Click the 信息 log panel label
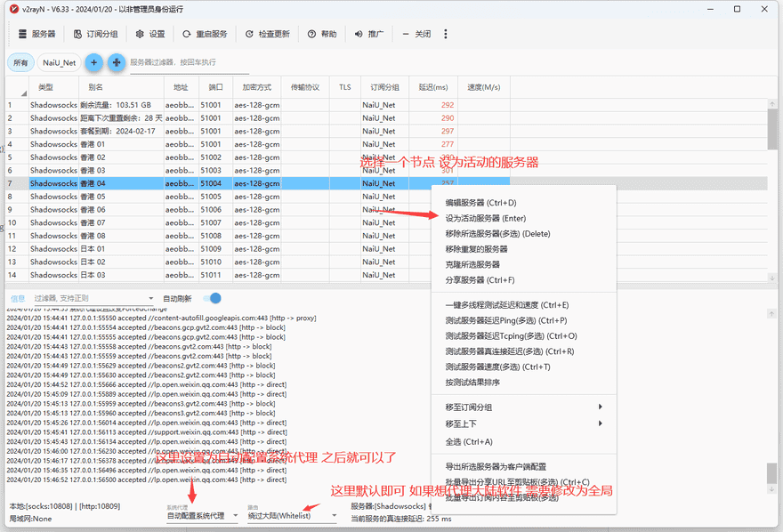783x532 pixels. point(18,298)
